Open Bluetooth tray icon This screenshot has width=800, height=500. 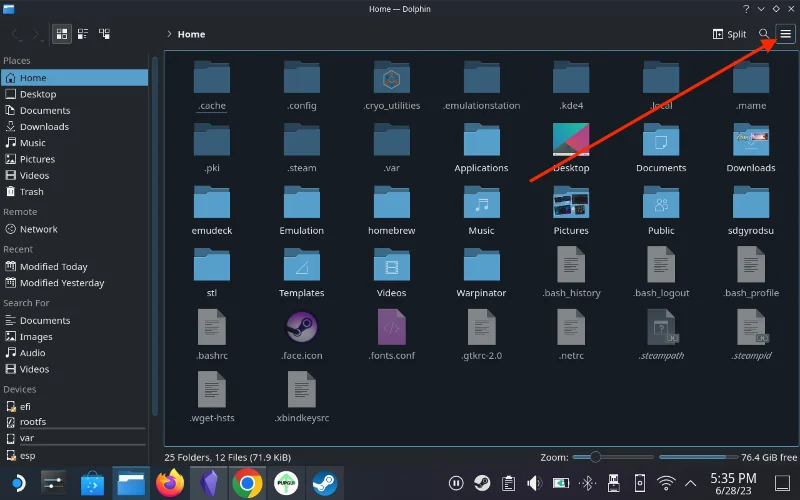[x=587, y=483]
